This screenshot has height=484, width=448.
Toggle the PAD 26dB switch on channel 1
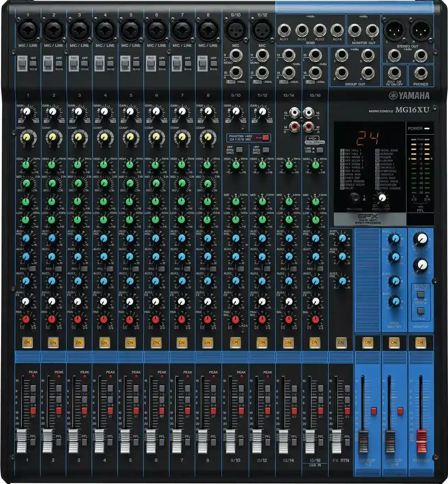click(22, 63)
